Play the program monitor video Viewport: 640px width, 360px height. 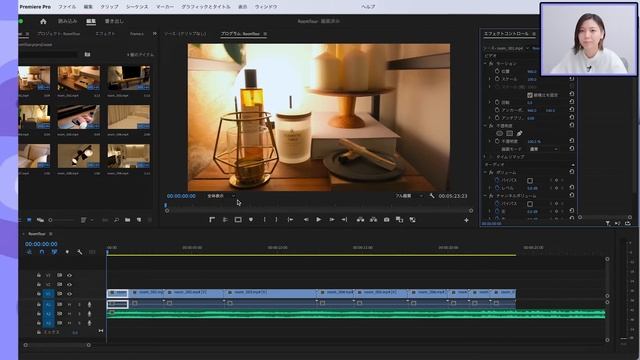tap(319, 220)
